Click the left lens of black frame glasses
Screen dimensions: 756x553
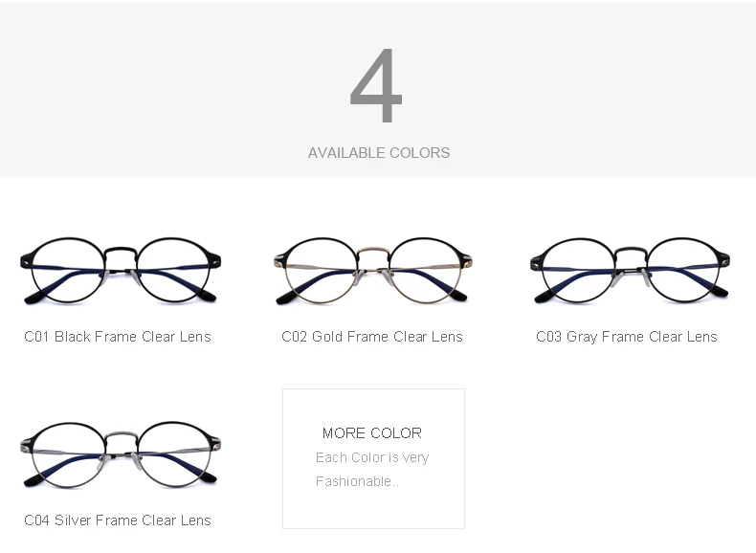[x=68, y=271]
